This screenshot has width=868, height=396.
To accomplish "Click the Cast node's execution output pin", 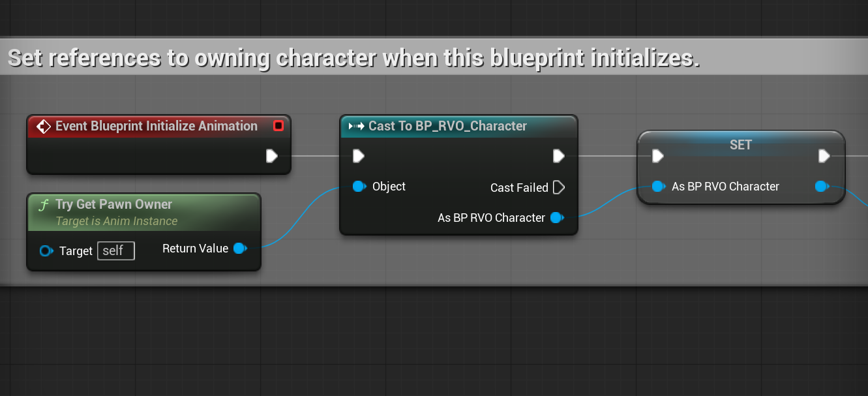I will (x=558, y=156).
